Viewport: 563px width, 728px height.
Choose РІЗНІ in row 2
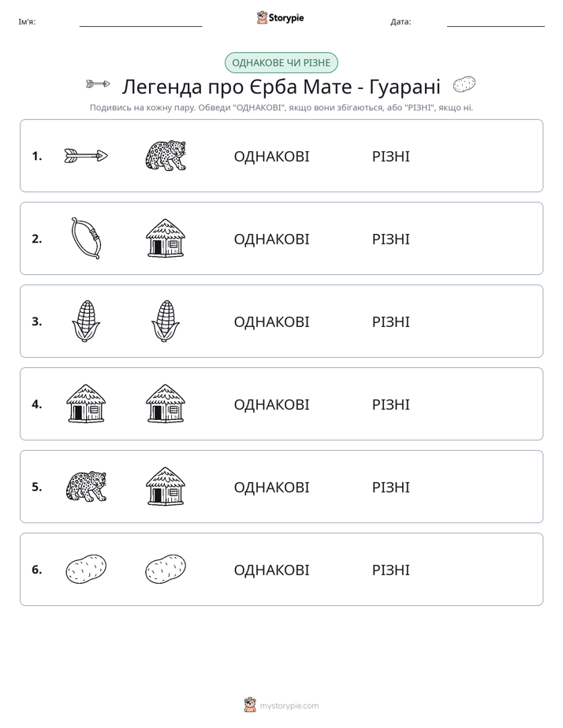390,239
